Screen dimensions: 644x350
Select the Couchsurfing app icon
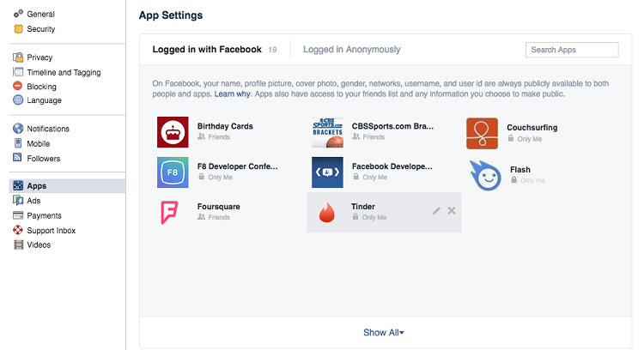(483, 133)
